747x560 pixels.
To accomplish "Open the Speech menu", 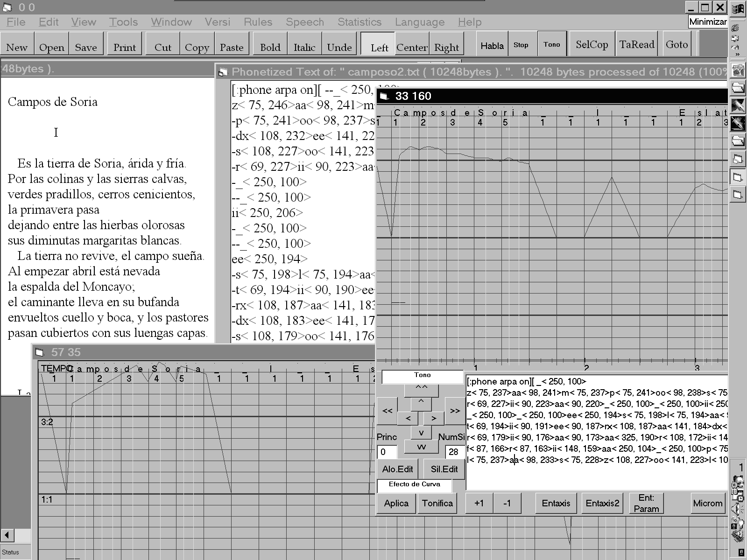I will [305, 22].
